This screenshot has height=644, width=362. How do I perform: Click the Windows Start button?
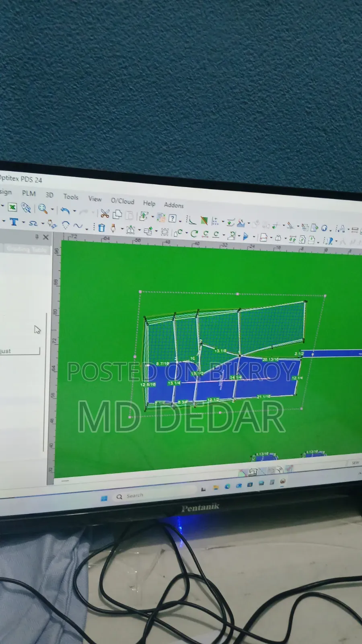104,498
